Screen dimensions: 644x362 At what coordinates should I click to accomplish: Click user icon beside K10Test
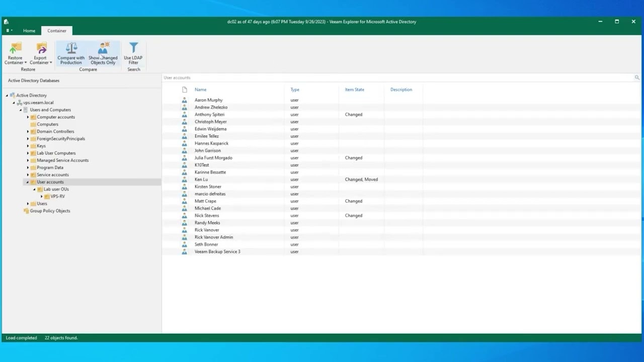pyautogui.click(x=184, y=165)
